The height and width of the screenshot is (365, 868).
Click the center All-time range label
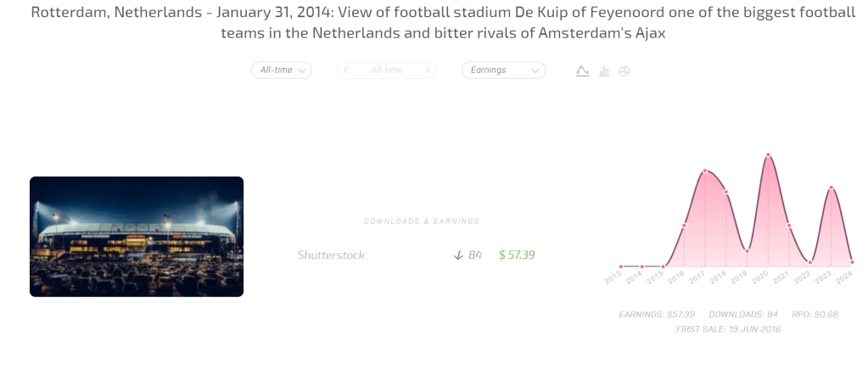tap(387, 70)
